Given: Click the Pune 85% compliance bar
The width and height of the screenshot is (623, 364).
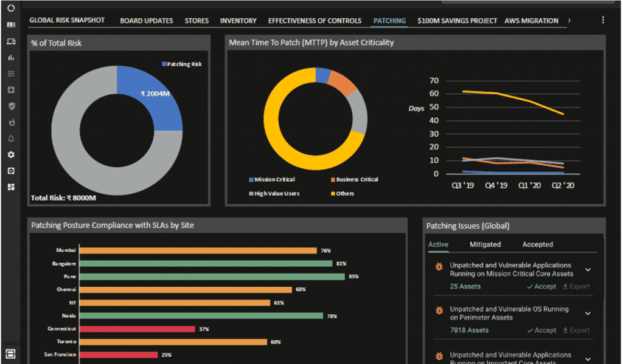Looking at the screenshot, I should coord(212,276).
